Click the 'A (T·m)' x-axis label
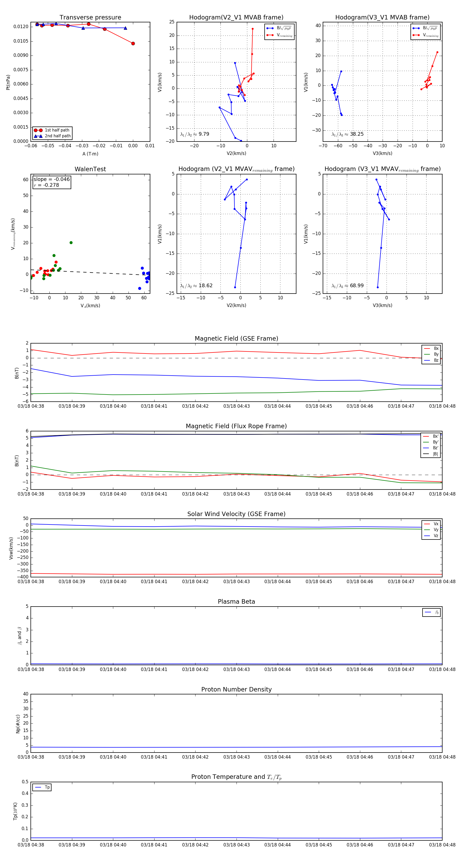 90,154
